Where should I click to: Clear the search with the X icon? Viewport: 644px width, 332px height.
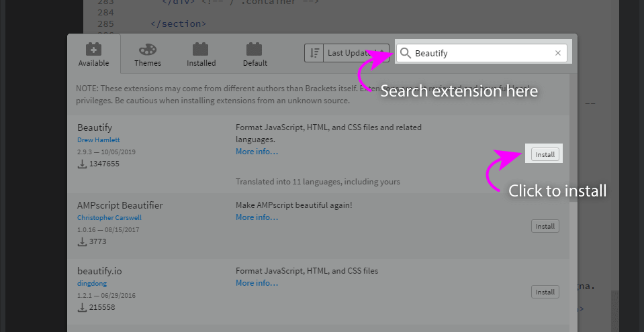coord(558,53)
